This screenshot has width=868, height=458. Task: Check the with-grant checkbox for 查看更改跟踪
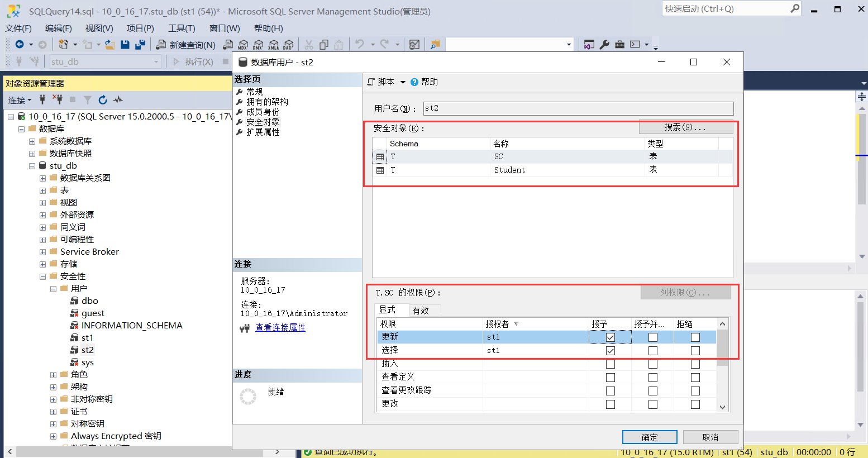pos(653,391)
